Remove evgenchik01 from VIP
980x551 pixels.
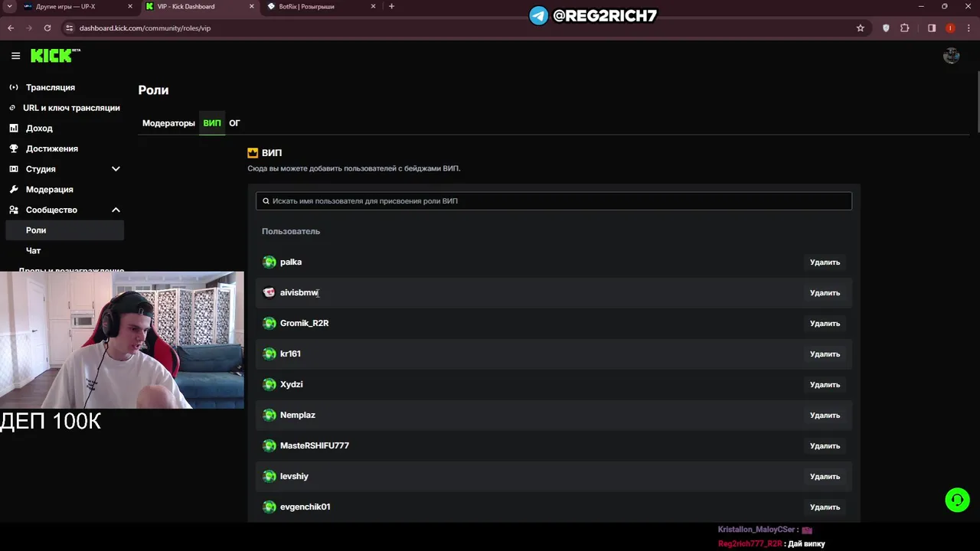tap(825, 507)
